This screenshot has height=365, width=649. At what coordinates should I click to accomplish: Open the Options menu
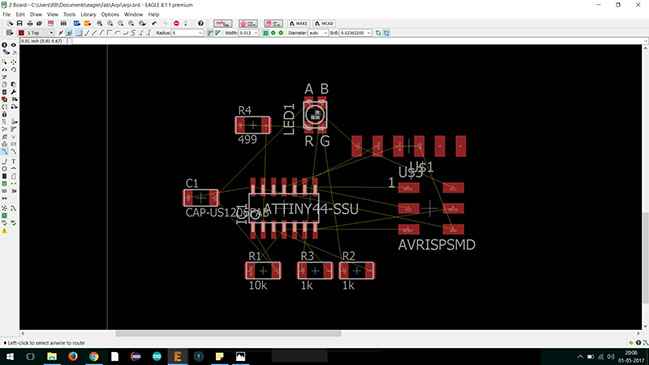click(x=110, y=14)
